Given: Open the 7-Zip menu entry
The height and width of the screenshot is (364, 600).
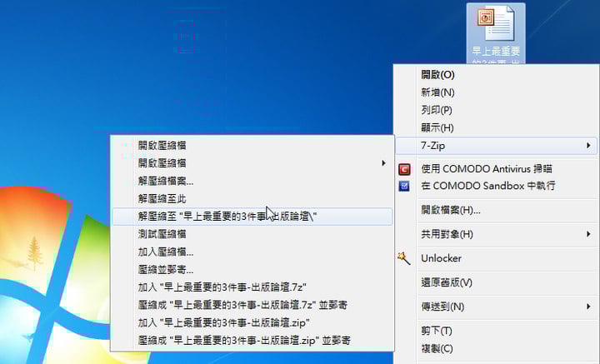Looking at the screenshot, I should point(496,146).
